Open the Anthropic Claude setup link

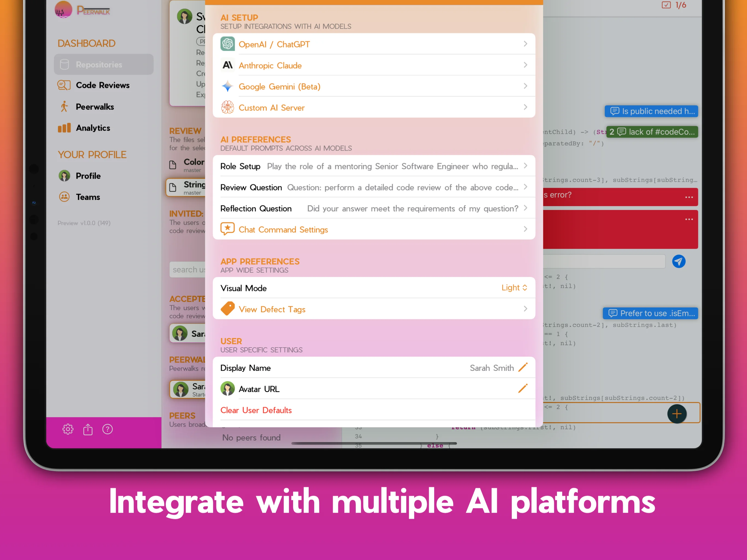(270, 65)
